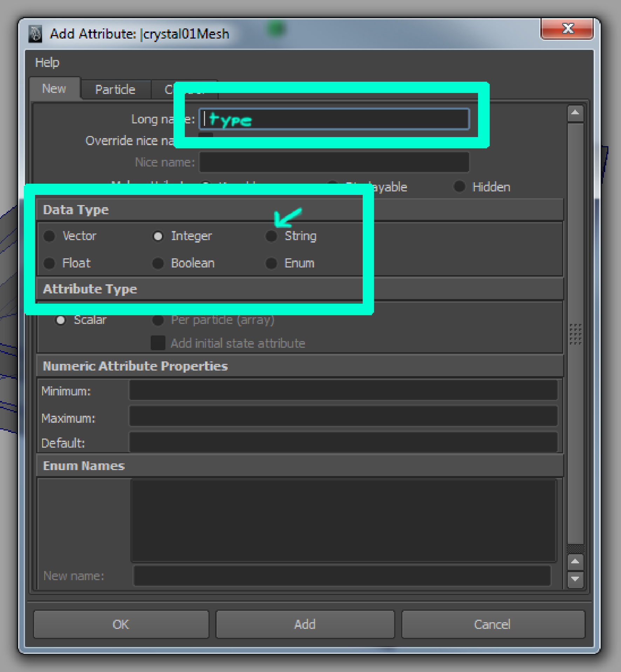Select Enum data type
Image resolution: width=621 pixels, height=672 pixels.
(x=271, y=263)
